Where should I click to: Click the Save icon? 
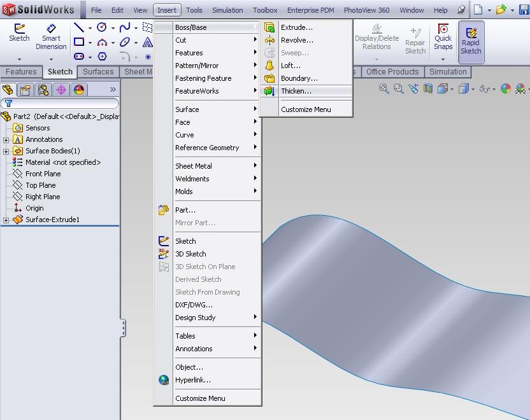click(524, 10)
